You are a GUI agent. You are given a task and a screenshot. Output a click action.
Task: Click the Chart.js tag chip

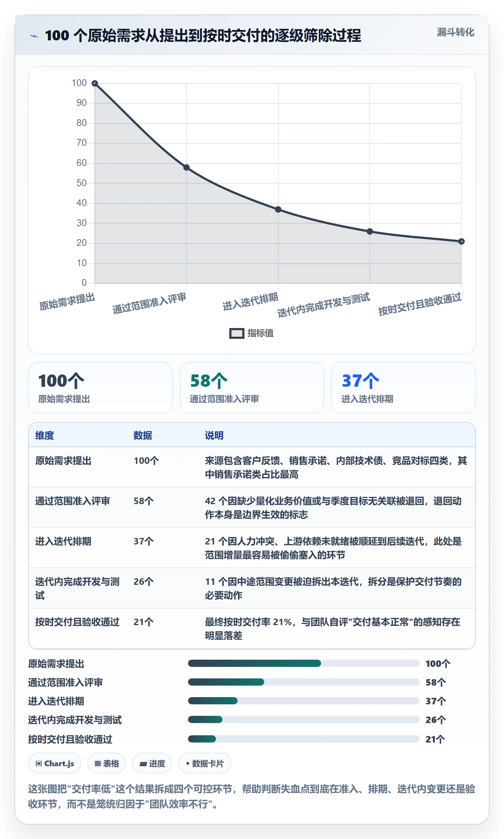click(x=55, y=763)
